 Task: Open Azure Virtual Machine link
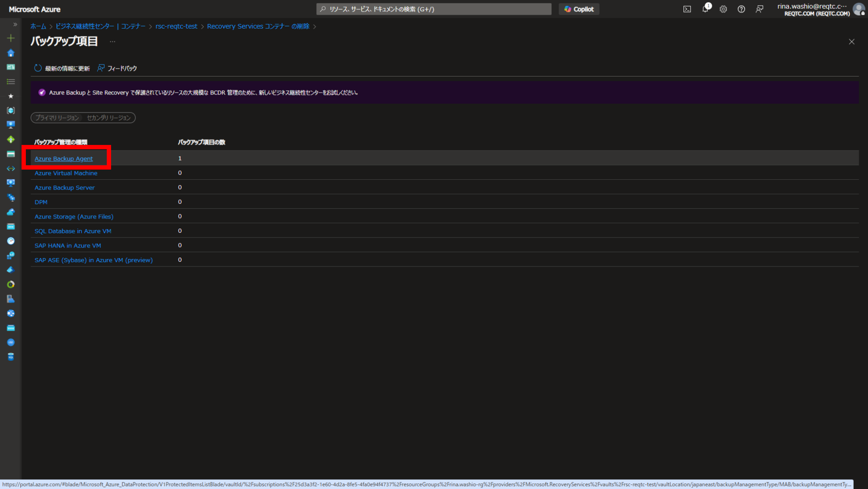point(66,173)
